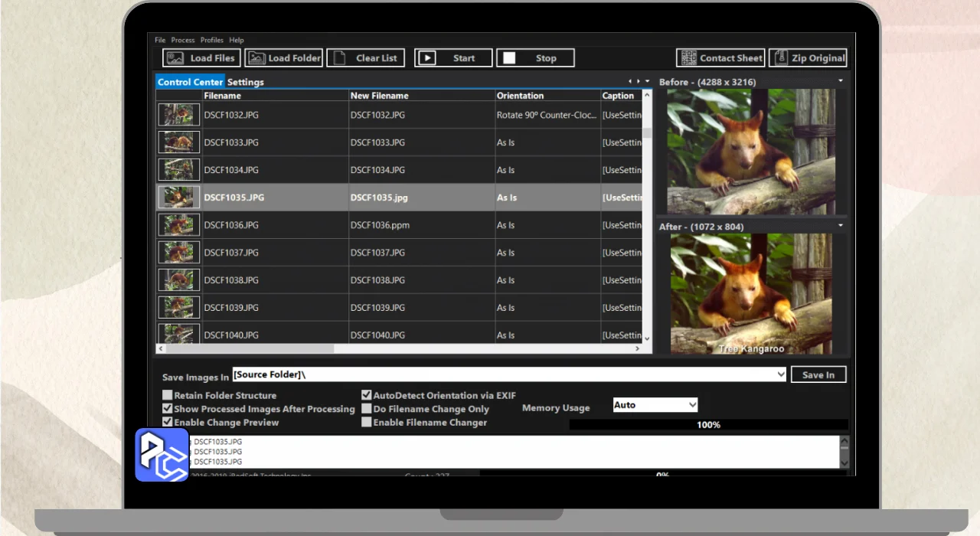
Task: Open the Before preview panel dropdown arrow
Action: 841,81
